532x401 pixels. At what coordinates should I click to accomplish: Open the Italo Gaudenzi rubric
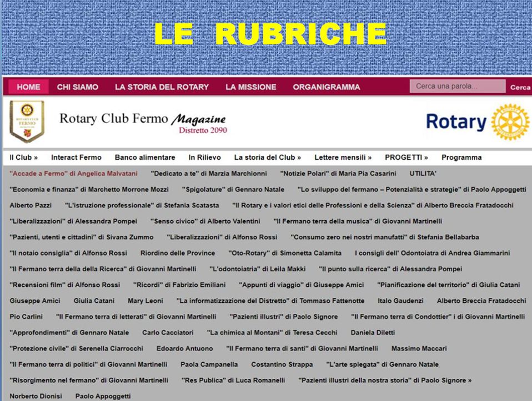click(400, 301)
